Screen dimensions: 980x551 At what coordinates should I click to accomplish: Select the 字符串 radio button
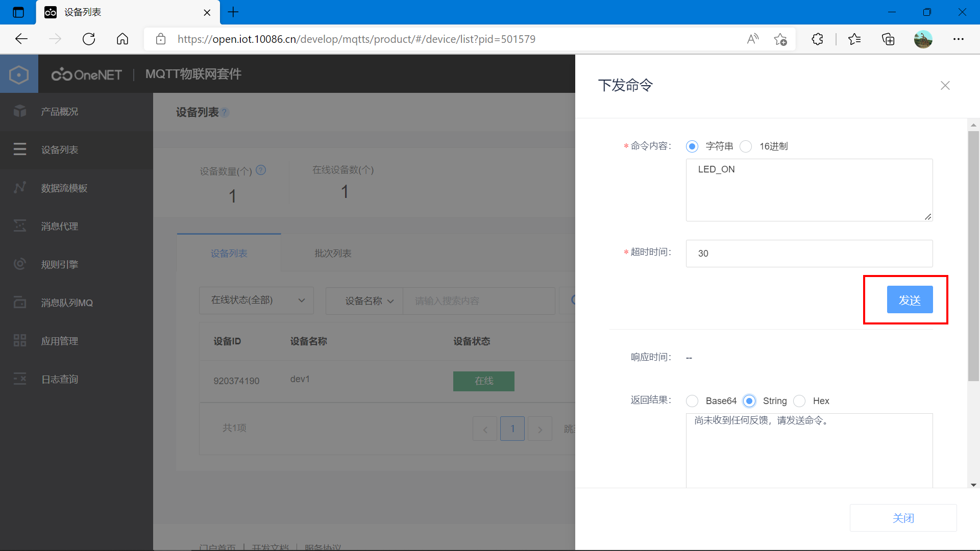(692, 146)
